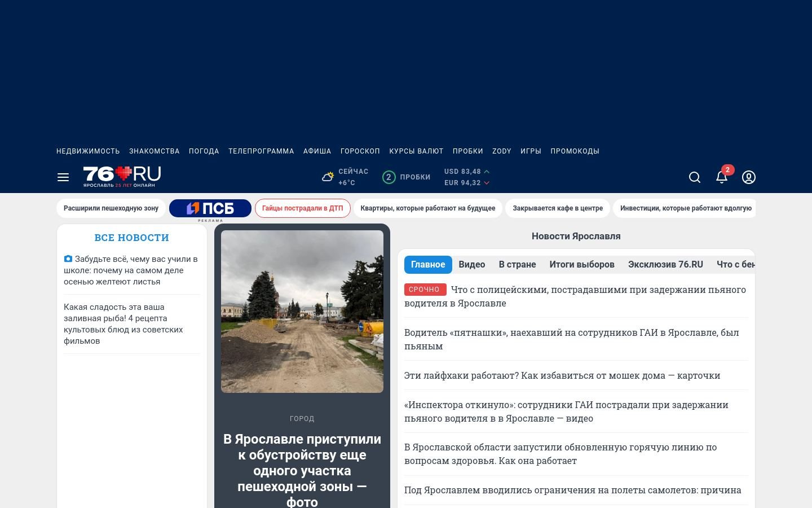The height and width of the screenshot is (508, 812).
Task: Open article about midges lifehacks
Action: [x=562, y=375]
